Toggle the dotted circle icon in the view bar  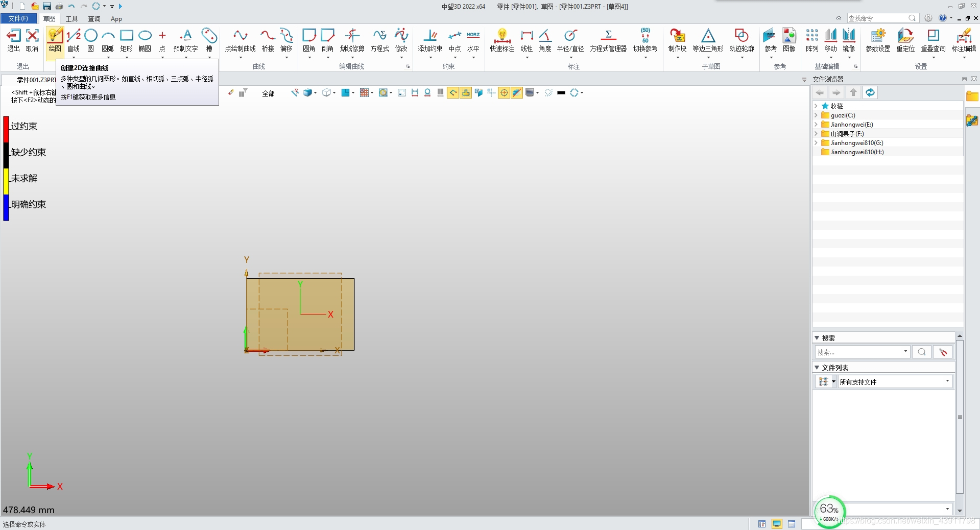point(548,92)
